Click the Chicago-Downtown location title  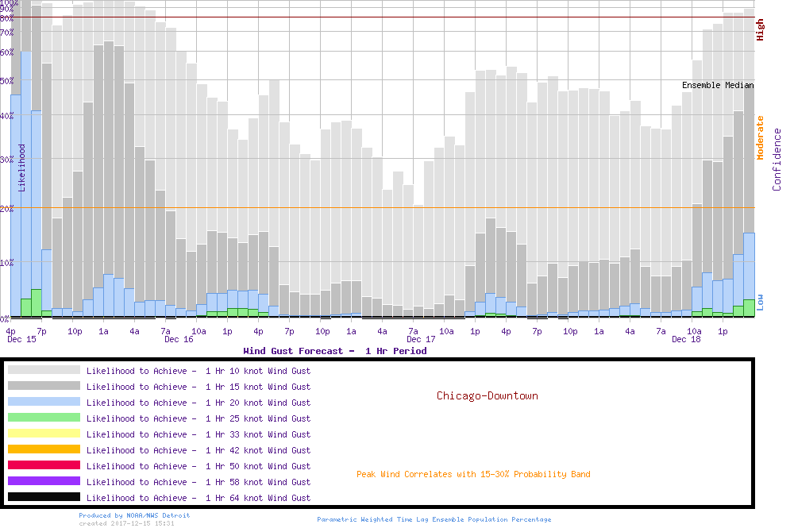487,395
